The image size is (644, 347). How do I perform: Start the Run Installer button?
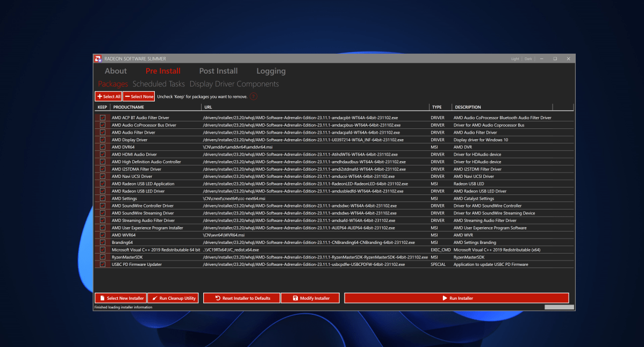pos(457,298)
